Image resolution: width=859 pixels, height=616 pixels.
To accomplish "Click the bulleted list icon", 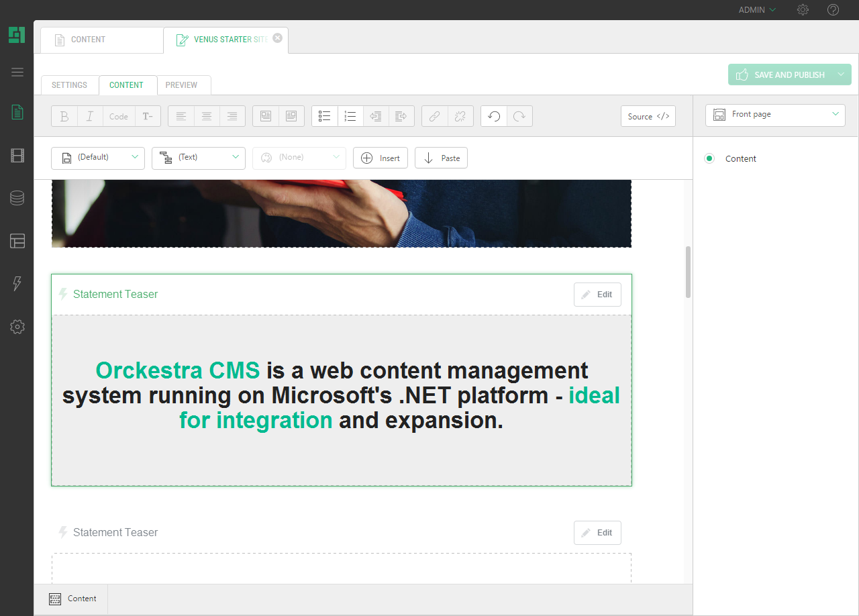I will point(325,116).
